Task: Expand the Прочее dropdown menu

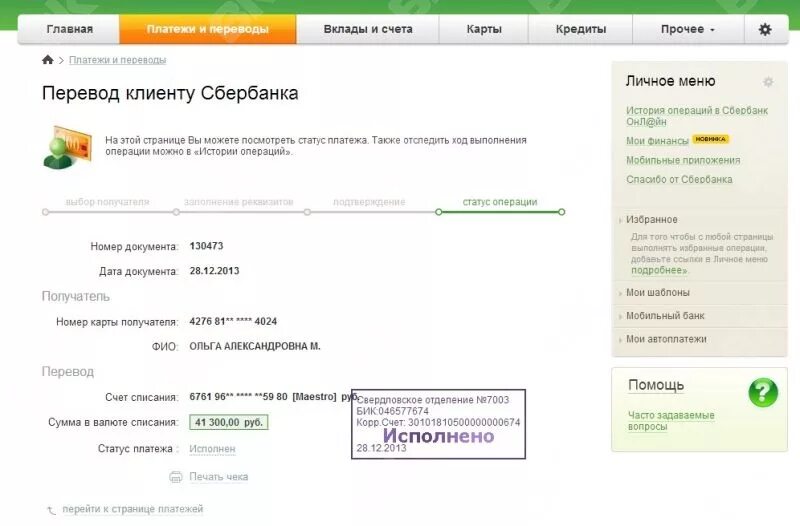Action: click(x=688, y=29)
